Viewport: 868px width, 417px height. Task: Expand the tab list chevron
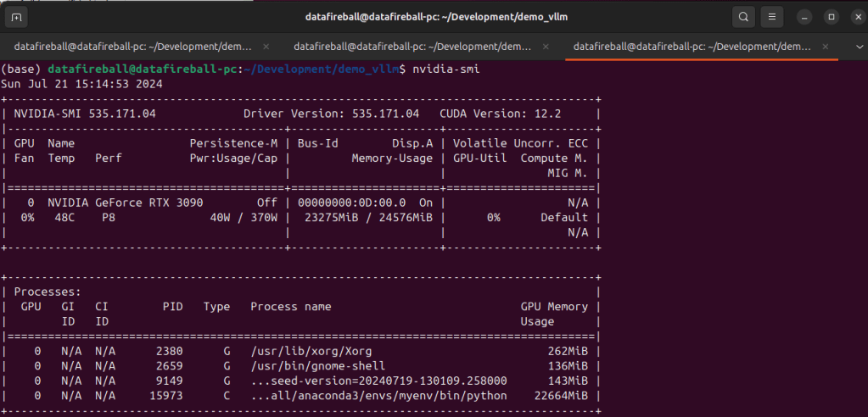pyautogui.click(x=853, y=47)
